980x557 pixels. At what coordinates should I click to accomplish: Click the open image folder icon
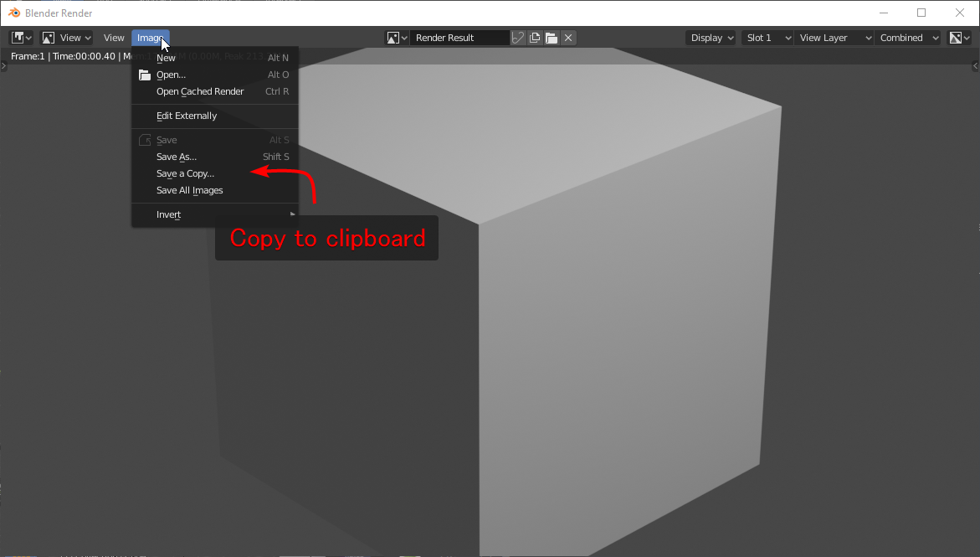[x=552, y=38]
